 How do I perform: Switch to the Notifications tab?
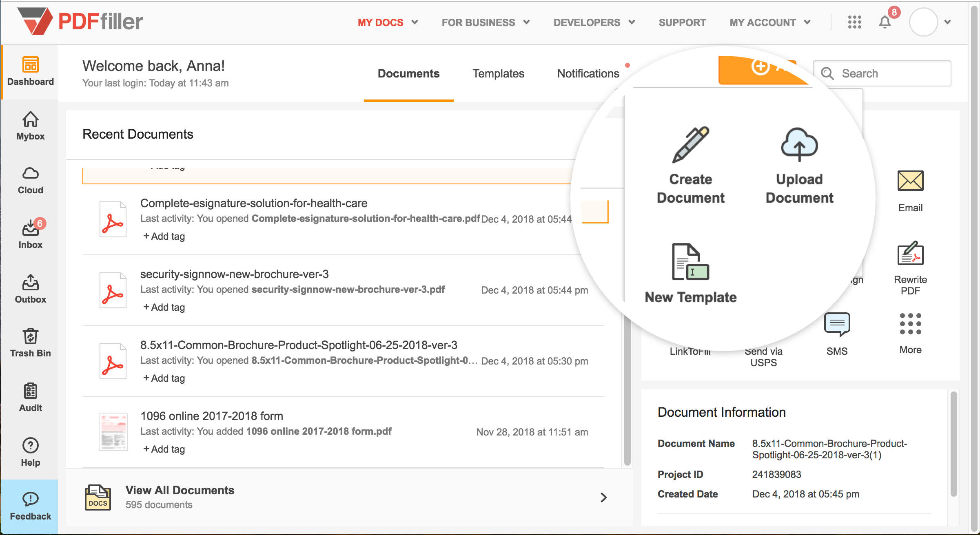pos(588,73)
